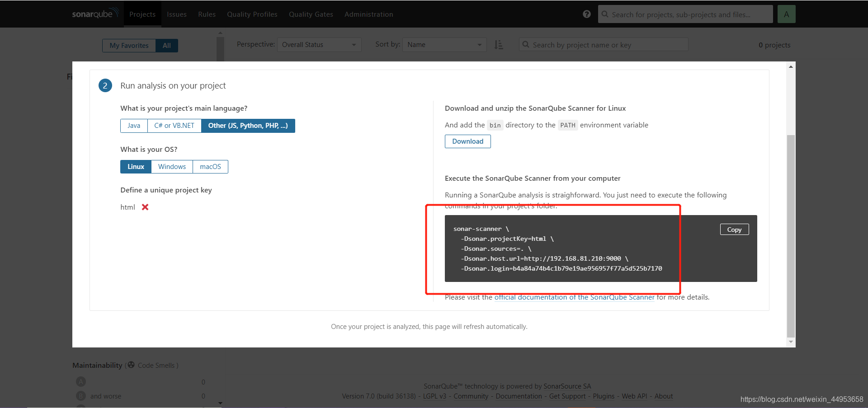Open the Documentation footer link
Image resolution: width=868 pixels, height=408 pixels.
coord(519,396)
